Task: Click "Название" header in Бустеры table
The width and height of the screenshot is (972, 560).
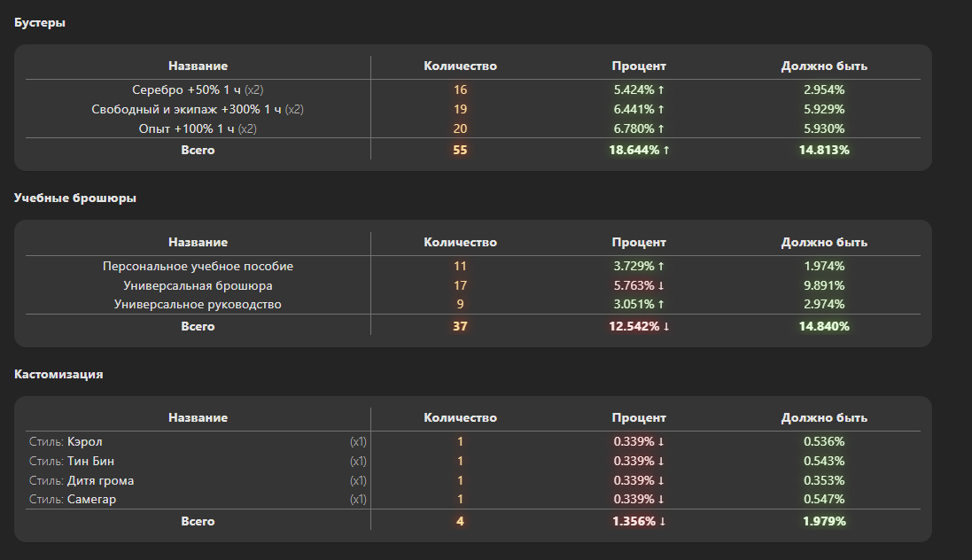Action: 198,66
